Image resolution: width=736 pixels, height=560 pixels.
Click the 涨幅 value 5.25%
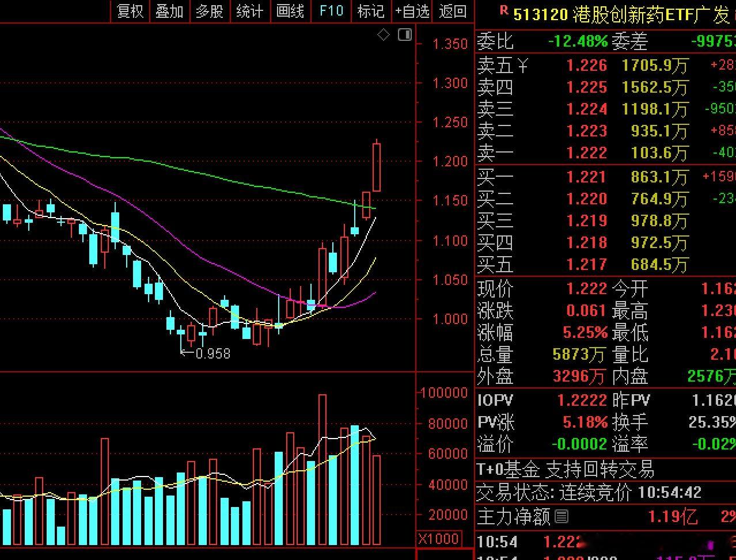click(585, 333)
